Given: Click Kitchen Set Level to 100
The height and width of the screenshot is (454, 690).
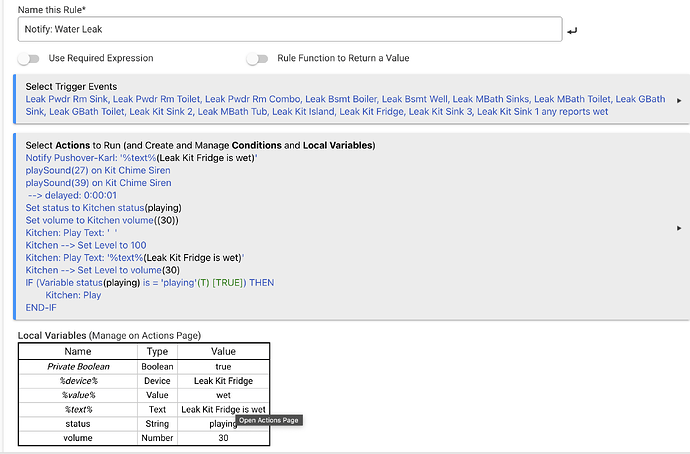Looking at the screenshot, I should [x=86, y=245].
